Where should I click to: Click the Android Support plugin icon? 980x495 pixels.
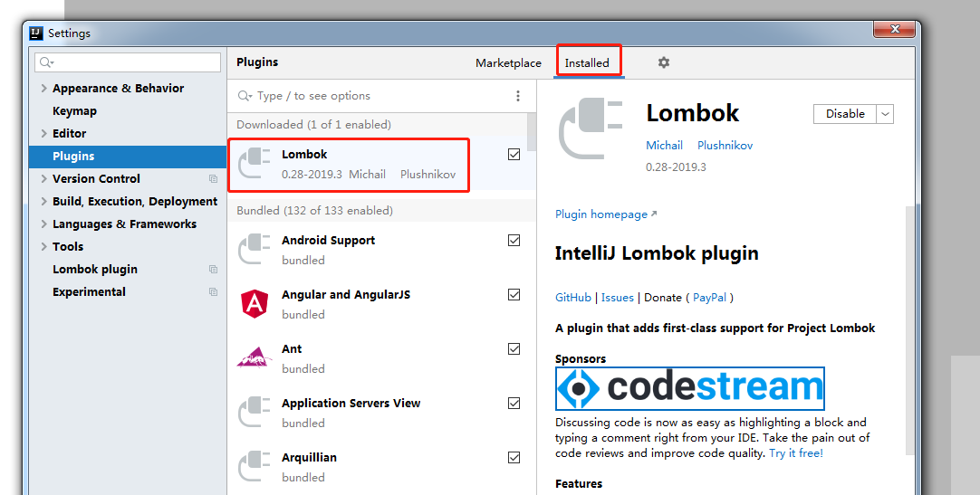point(255,250)
